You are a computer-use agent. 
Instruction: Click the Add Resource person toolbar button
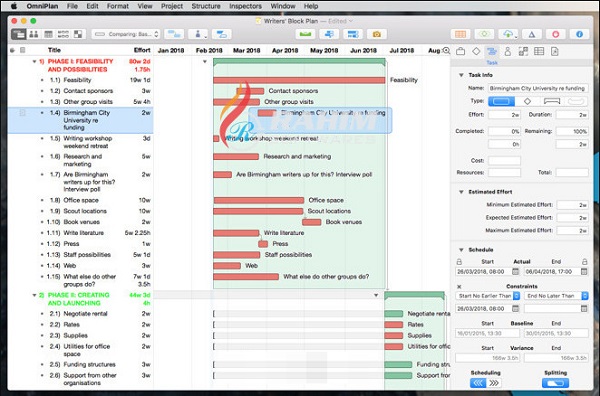click(x=198, y=34)
